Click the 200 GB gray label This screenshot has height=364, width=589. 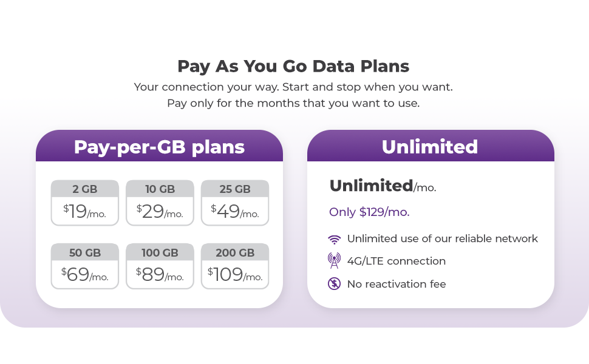point(235,252)
